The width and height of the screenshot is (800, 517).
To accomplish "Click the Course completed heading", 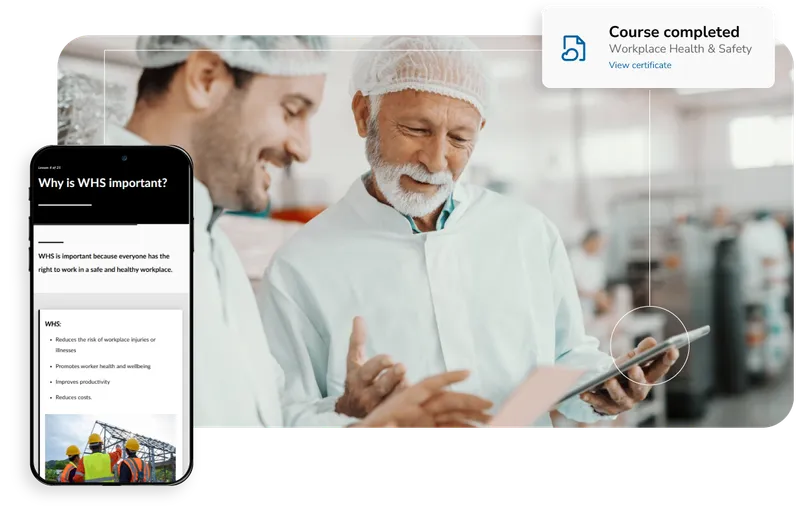I will [x=673, y=32].
